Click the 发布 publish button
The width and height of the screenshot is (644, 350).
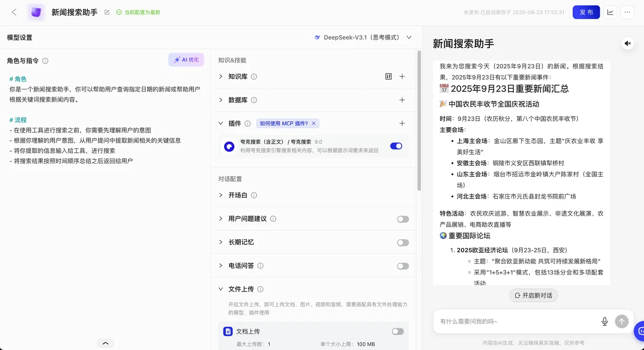pyautogui.click(x=586, y=12)
